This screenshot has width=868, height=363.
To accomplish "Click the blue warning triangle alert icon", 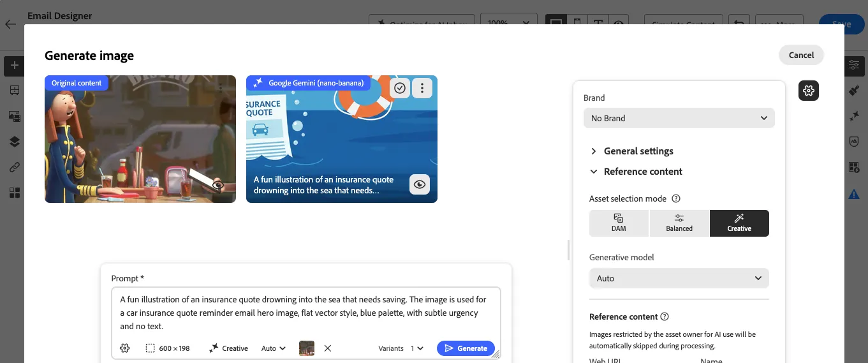I will 854,194.
